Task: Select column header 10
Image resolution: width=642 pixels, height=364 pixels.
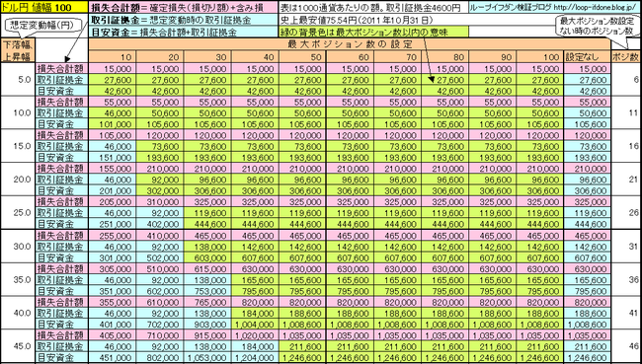Action: coord(113,57)
